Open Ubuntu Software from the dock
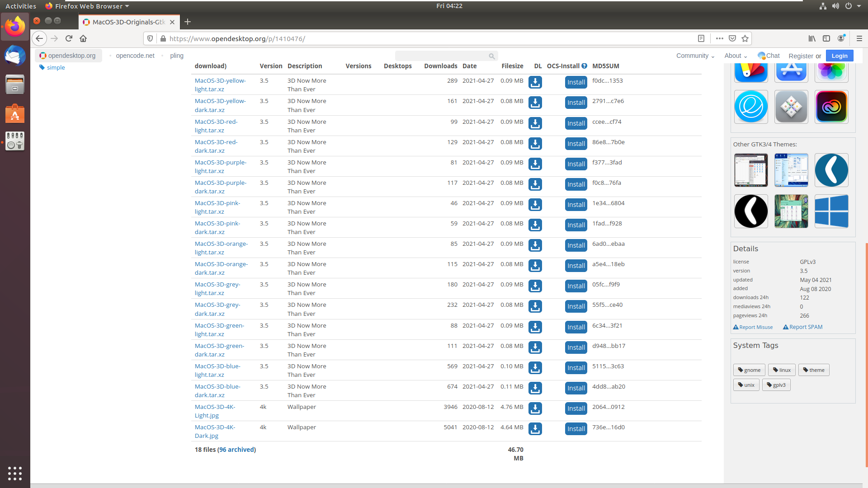Viewport: 868px width, 488px height. tap(15, 113)
